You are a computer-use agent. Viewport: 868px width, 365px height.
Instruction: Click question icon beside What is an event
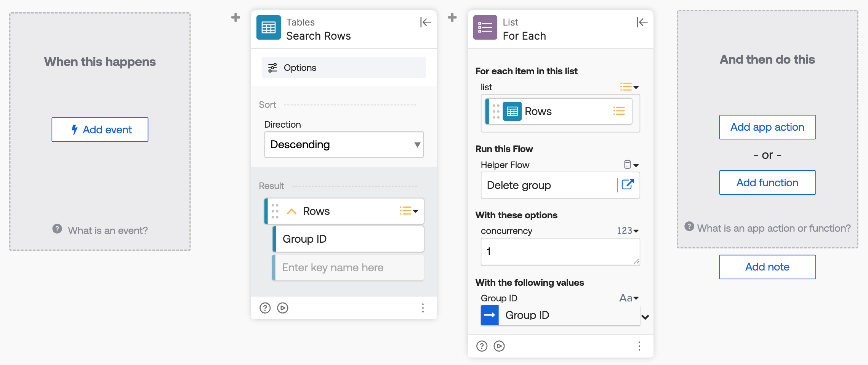(x=57, y=229)
